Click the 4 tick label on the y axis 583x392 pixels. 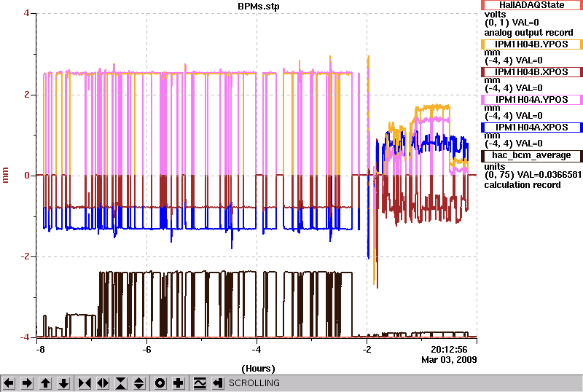pyautogui.click(x=26, y=13)
